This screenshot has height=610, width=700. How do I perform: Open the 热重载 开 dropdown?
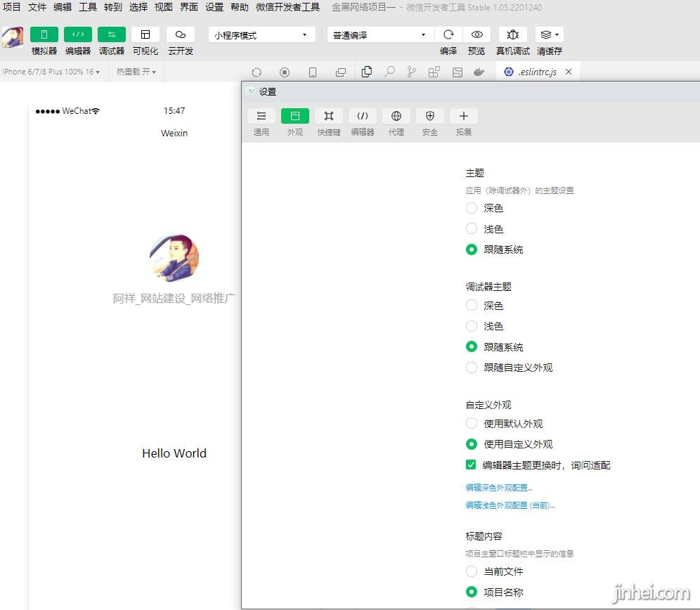[136, 72]
